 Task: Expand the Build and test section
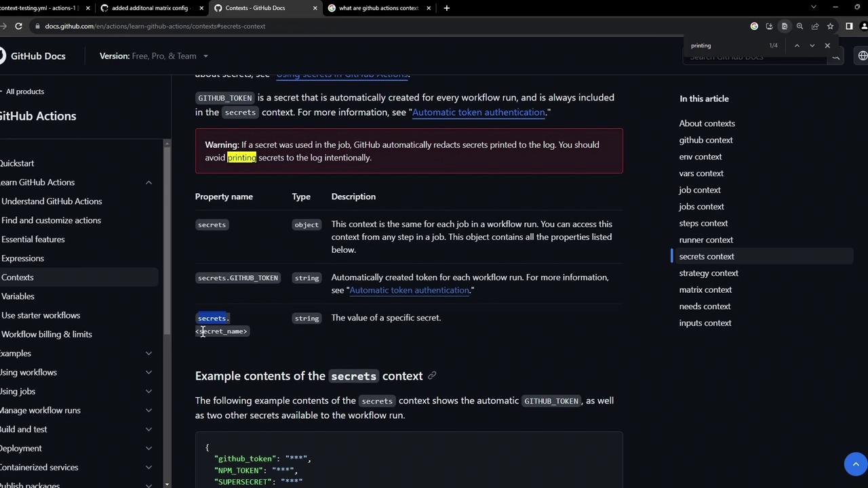point(149,429)
